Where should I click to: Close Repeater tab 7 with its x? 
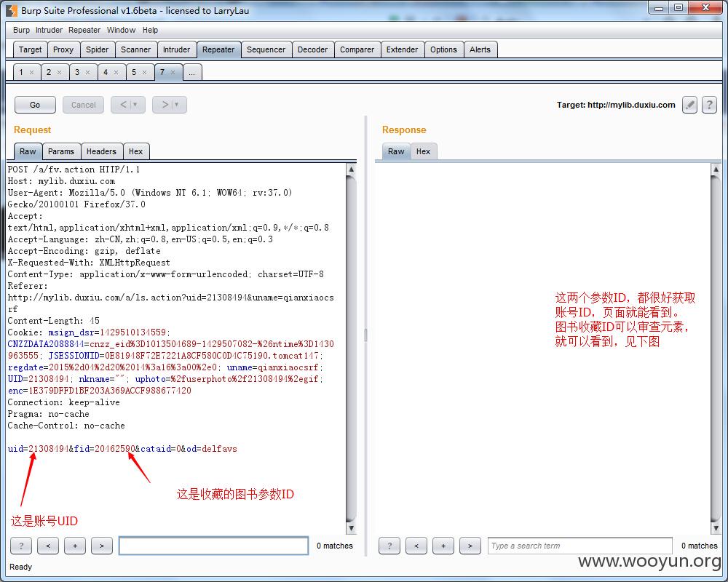click(x=173, y=73)
